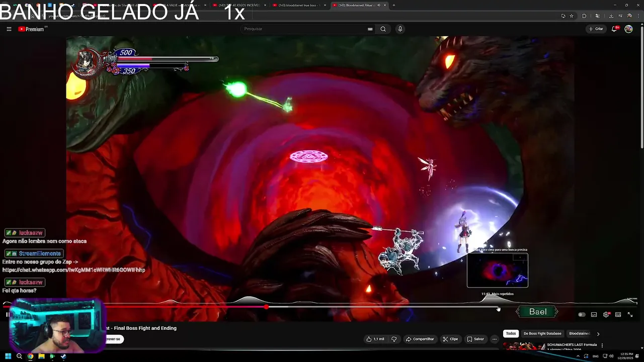This screenshot has width=644, height=362.
Task: Pause the video with the player button
Action: [8, 315]
